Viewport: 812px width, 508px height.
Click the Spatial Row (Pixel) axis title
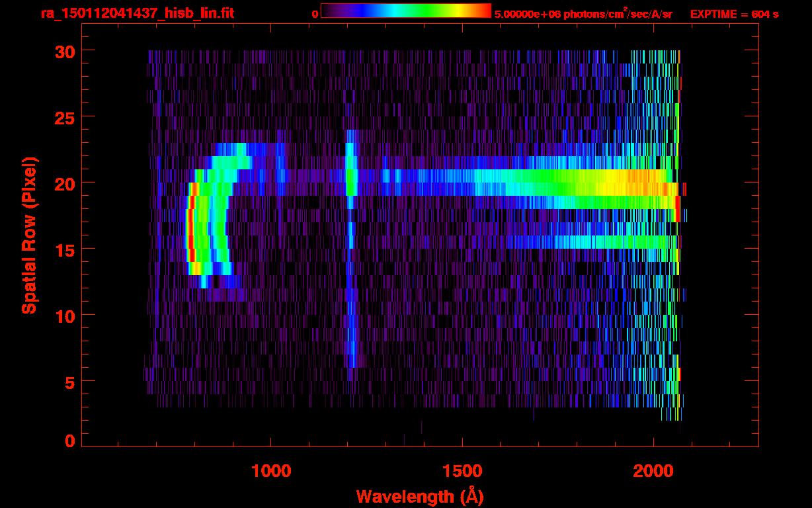pyautogui.click(x=30, y=235)
